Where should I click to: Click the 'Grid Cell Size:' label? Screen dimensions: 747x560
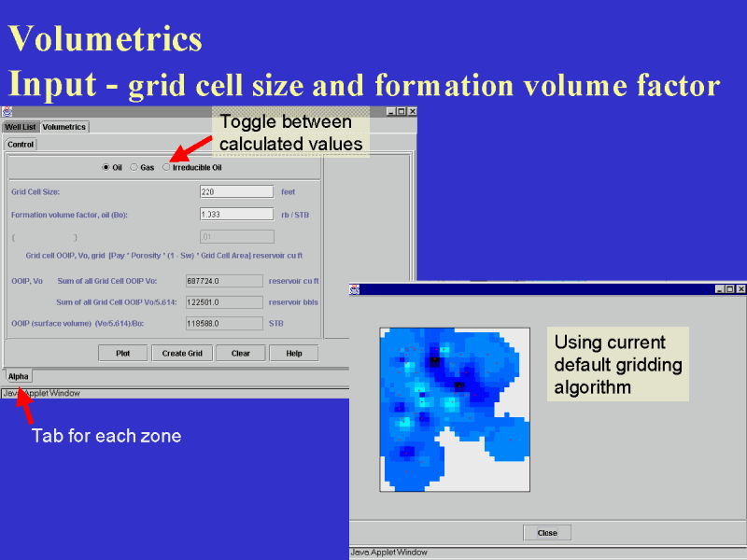pos(35,192)
